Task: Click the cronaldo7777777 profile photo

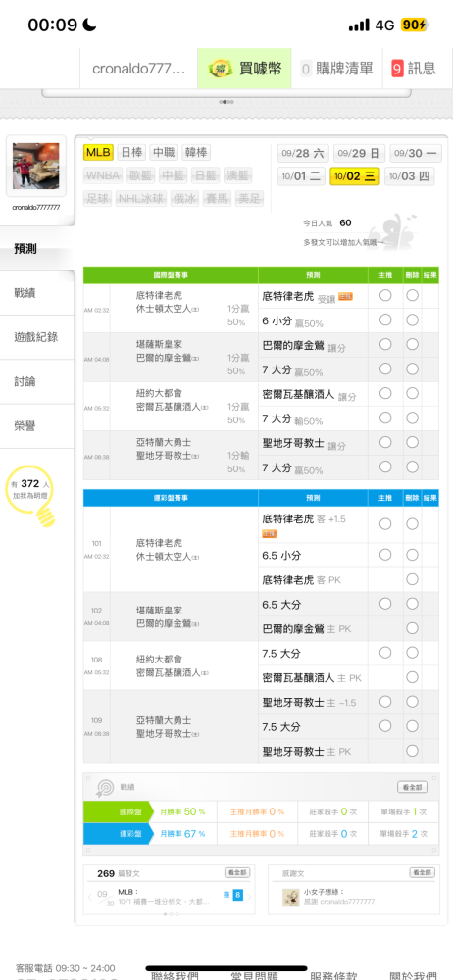Action: click(35, 166)
